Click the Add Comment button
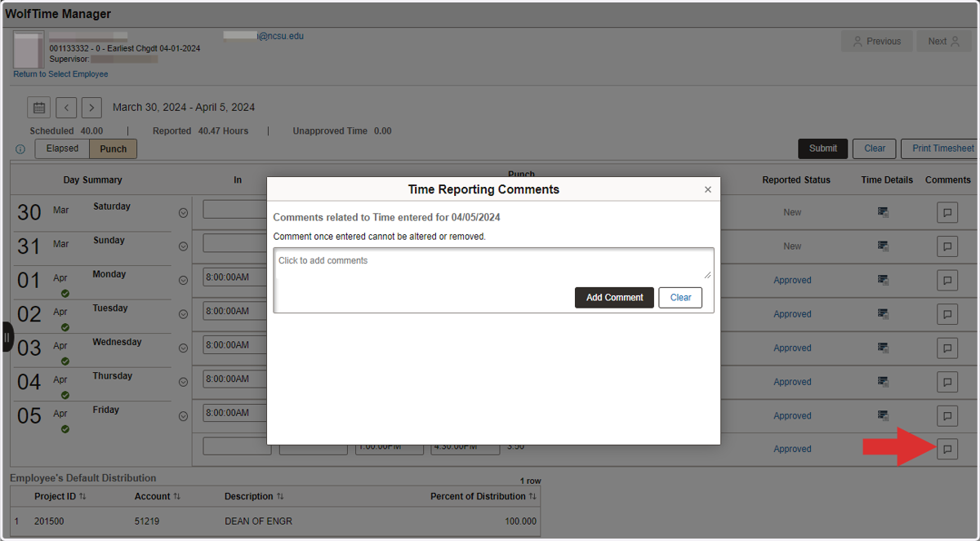This screenshot has width=980, height=541. click(614, 298)
